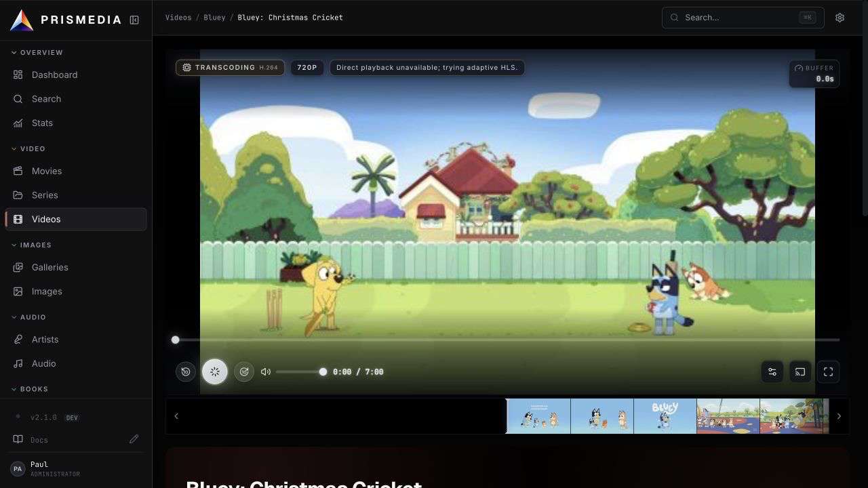This screenshot has height=488, width=868.
Task: Go to Stats in sidebar
Action: (x=76, y=123)
